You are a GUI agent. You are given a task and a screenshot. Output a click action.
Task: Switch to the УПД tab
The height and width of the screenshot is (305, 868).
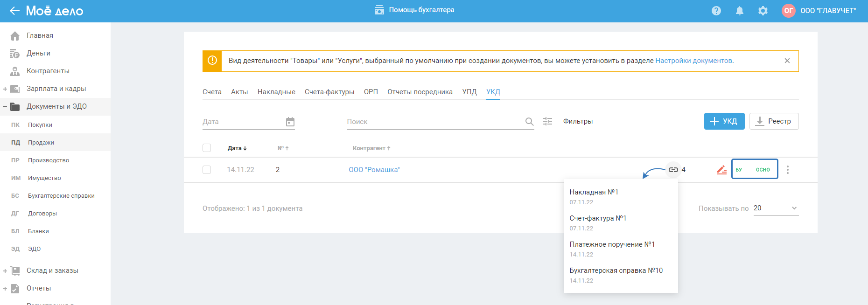point(469,92)
